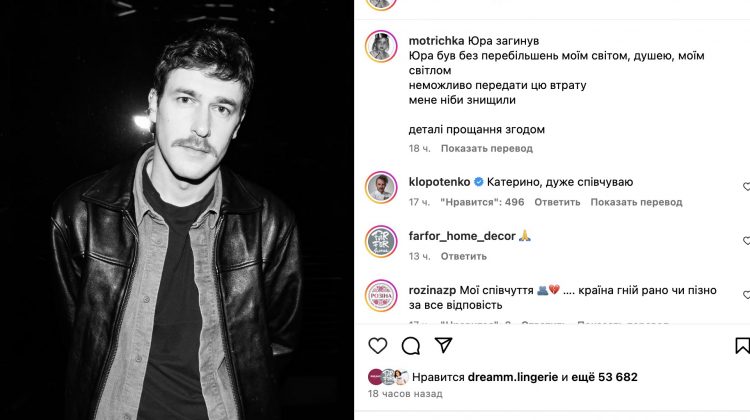The height and width of the screenshot is (420, 750).
Task: Reply to farfor_home_decor's comment
Action: 463,256
